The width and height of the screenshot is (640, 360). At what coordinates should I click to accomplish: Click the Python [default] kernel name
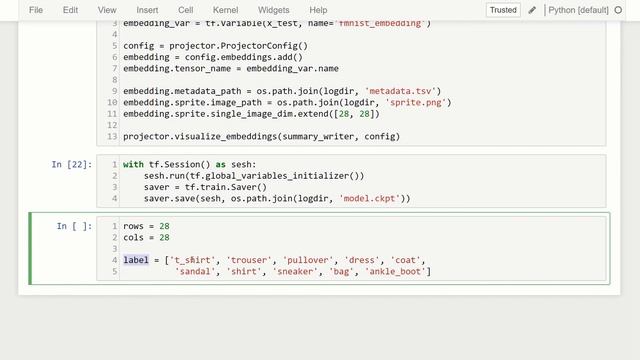578,10
